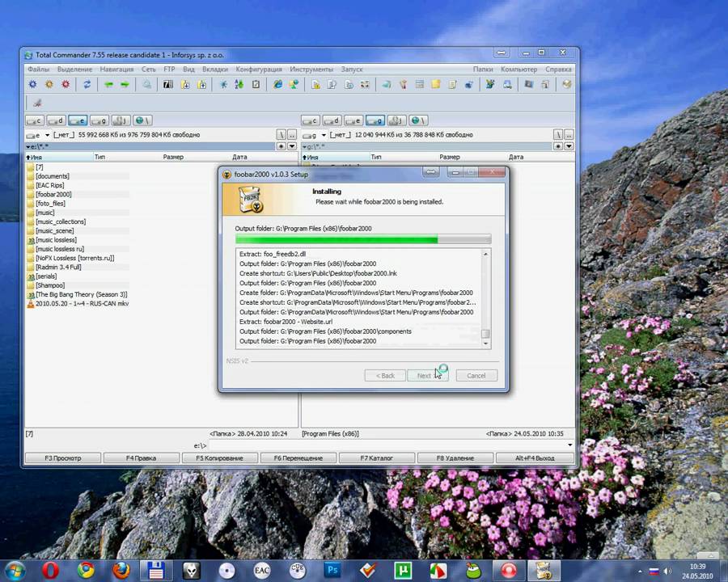Open the Файлы menu
This screenshot has width=728, height=582.
[x=39, y=70]
